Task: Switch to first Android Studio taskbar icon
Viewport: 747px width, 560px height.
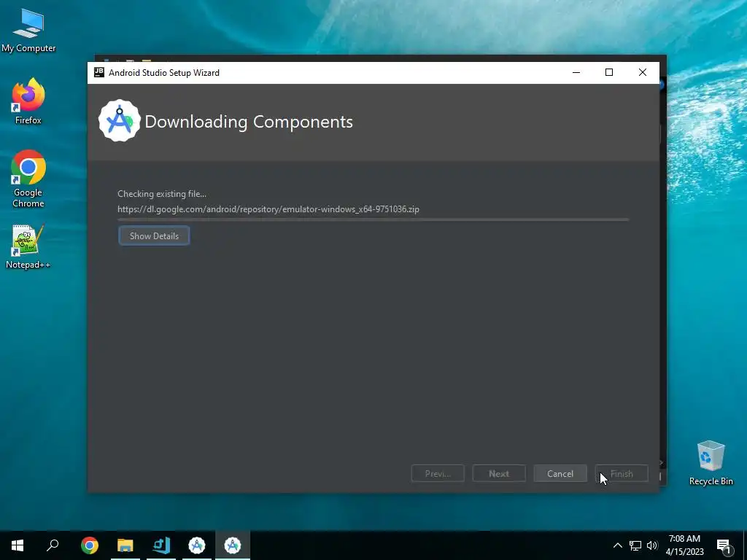Action: 197,545
